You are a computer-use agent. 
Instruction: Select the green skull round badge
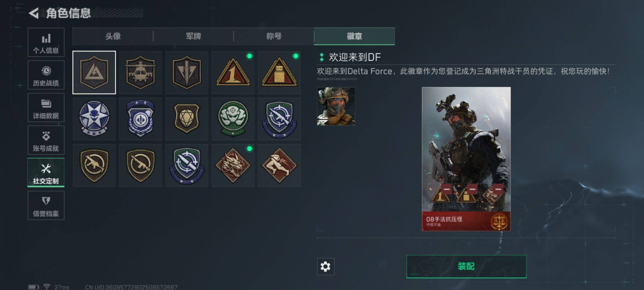pyautogui.click(x=233, y=119)
